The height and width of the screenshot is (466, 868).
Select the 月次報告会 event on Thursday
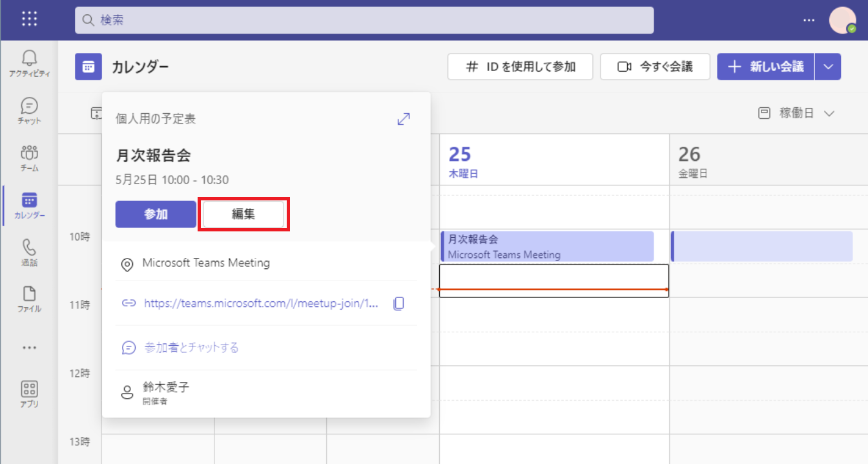coord(546,246)
